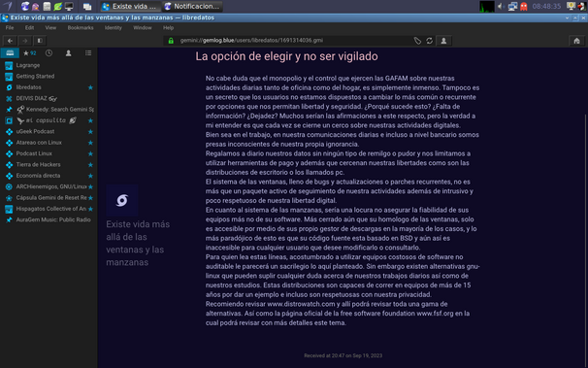The width and height of the screenshot is (588, 368).
Task: Open the ARCHienemigos, GNU/Linux bookmark
Action: click(x=49, y=186)
